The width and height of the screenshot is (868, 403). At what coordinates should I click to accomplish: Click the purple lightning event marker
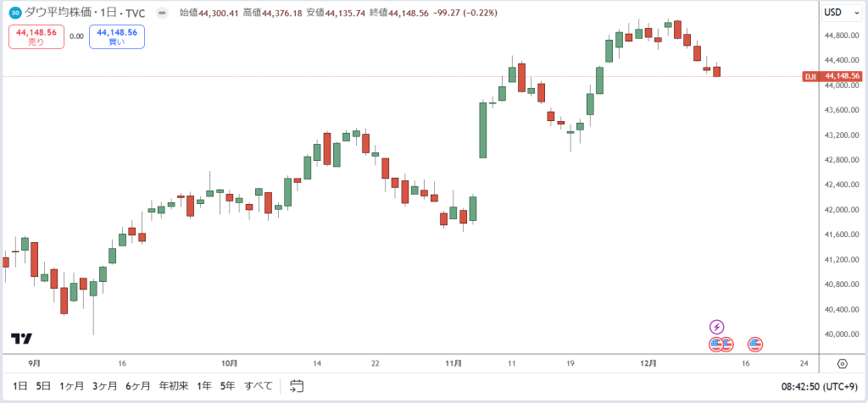[717, 327]
